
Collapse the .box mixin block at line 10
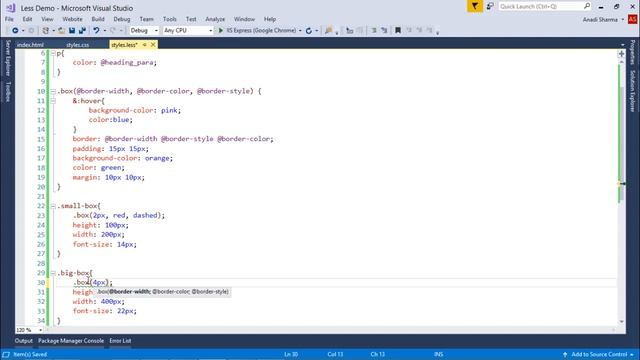coord(53,91)
